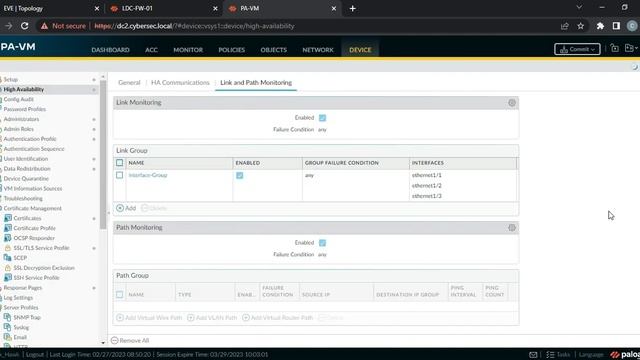Select all Link Group rows checkbox
The image size is (640, 360).
pos(120,163)
